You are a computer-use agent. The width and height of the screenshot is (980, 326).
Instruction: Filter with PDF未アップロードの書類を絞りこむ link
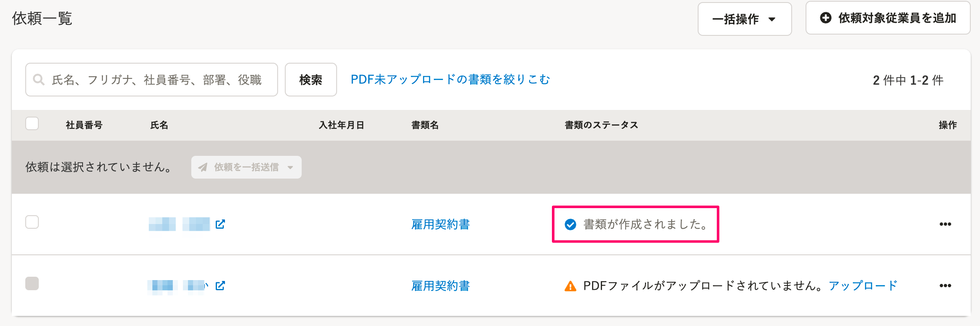click(450, 79)
